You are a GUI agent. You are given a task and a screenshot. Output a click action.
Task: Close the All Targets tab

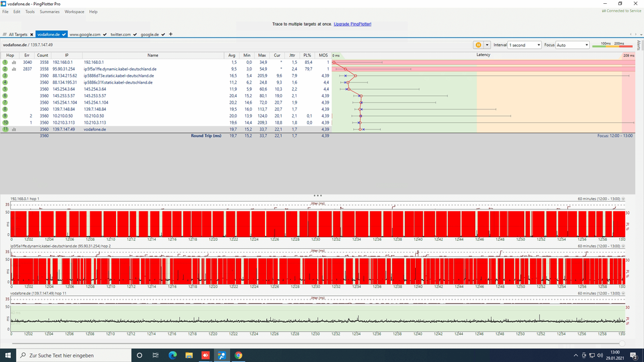[32, 35]
